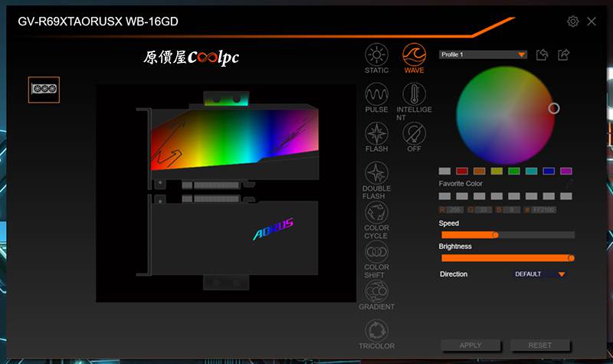This screenshot has height=364, width=613.
Task: Select the WAVE lighting mode icon
Action: click(414, 54)
